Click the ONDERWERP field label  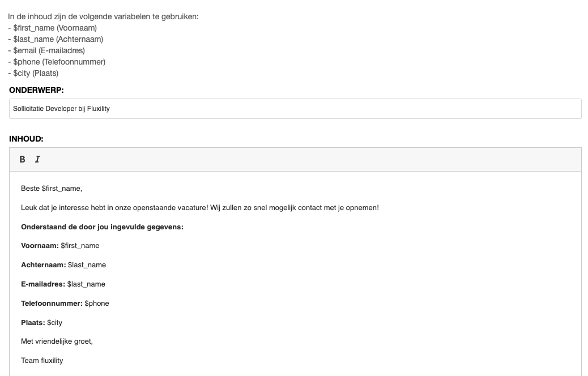(36, 90)
